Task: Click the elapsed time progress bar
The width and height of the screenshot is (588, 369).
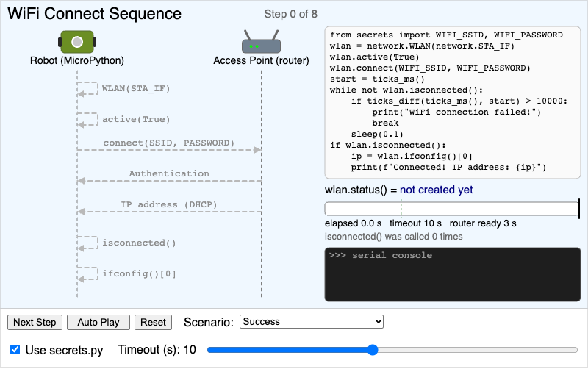Action: (452, 209)
